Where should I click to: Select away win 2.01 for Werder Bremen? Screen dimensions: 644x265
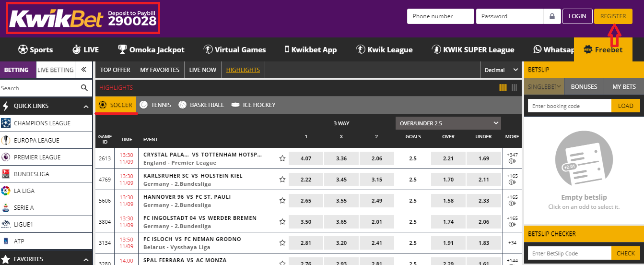376,222
